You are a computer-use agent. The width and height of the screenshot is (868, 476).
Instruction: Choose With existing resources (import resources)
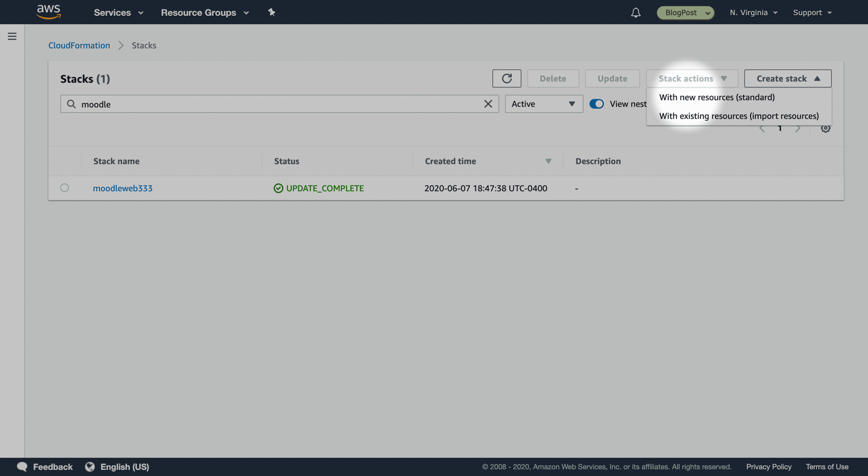(x=739, y=116)
